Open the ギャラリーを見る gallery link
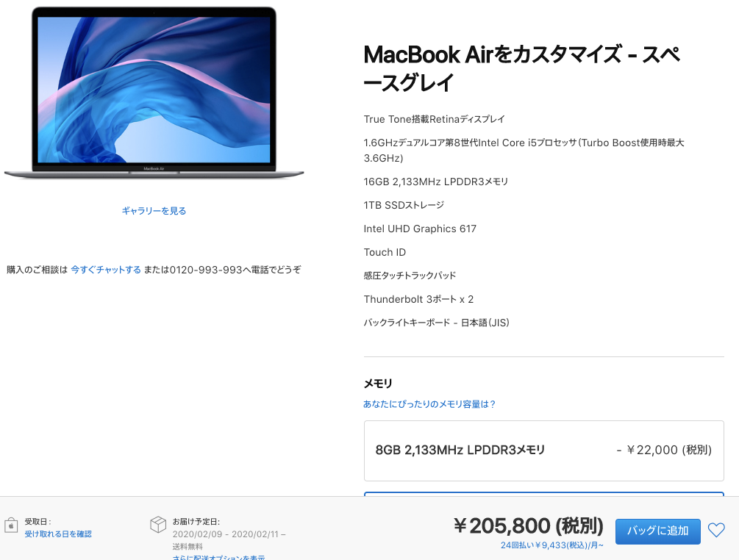739x560 pixels. point(154,211)
